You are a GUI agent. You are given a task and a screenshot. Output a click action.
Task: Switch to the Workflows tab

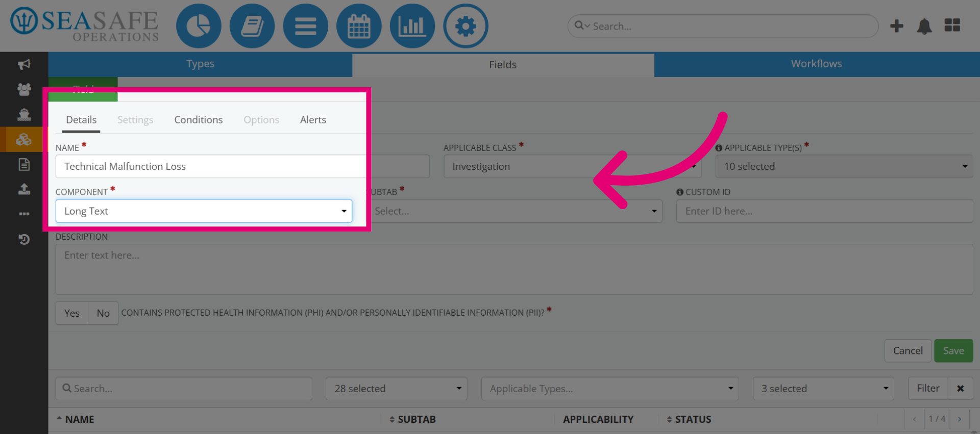(817, 64)
